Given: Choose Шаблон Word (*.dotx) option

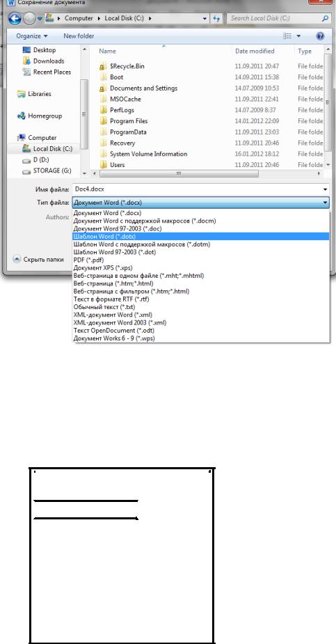Looking at the screenshot, I should click(201, 237).
